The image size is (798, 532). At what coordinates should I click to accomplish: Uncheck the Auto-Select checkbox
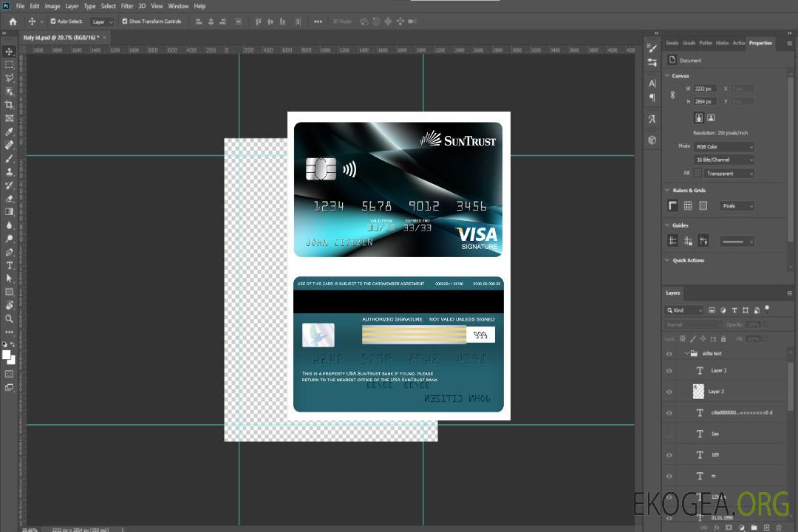(x=52, y=21)
